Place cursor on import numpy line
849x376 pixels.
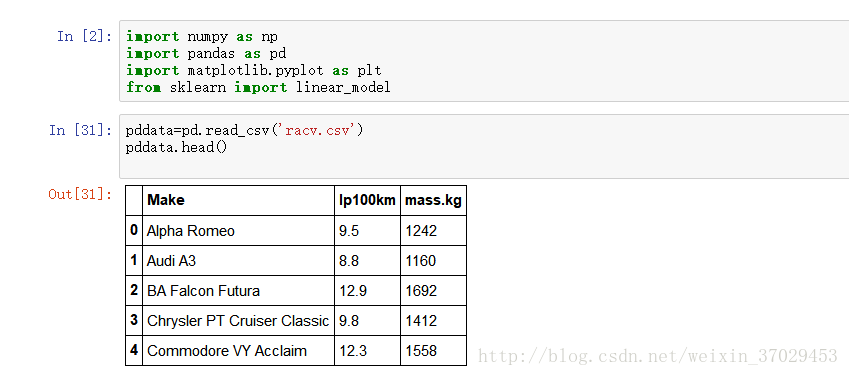click(202, 37)
